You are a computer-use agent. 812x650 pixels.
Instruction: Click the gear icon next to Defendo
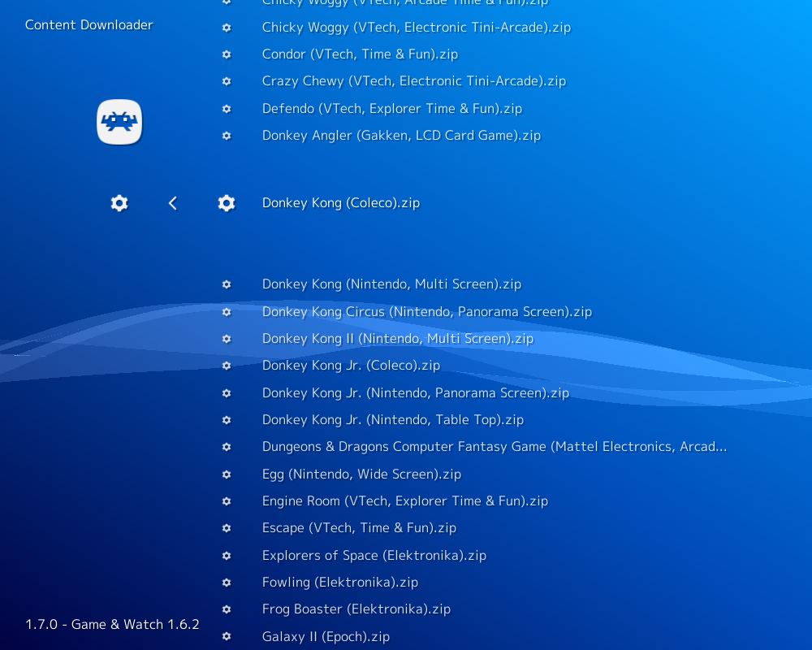tap(227, 109)
